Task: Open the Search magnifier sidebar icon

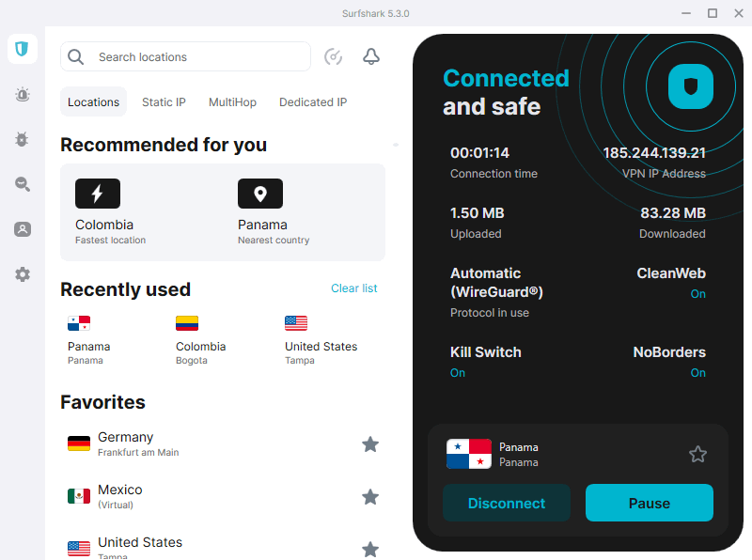Action: coord(23,184)
